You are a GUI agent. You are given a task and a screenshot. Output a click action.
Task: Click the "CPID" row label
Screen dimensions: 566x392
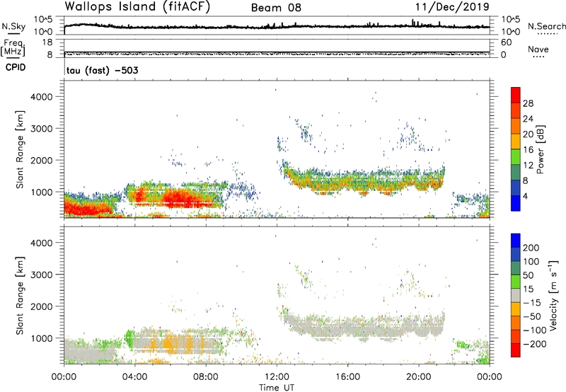point(16,67)
